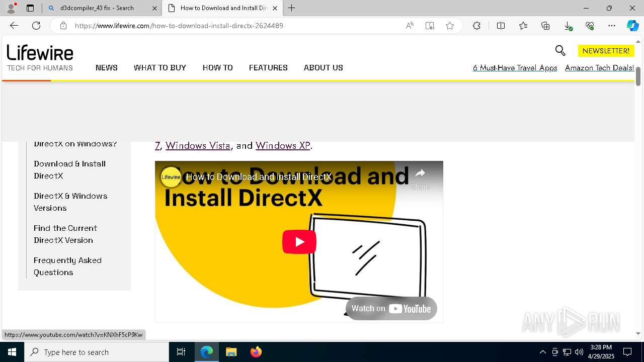
Task: Reload the page with refresh icon
Action: (36, 26)
